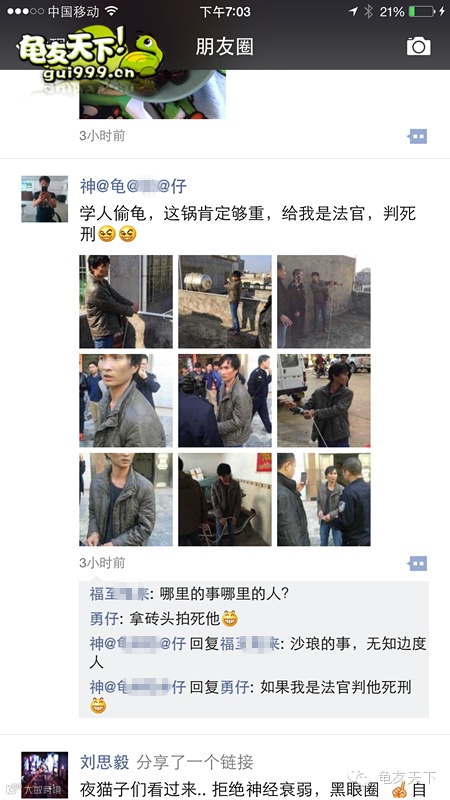Open 刘思毅's name link

click(105, 762)
